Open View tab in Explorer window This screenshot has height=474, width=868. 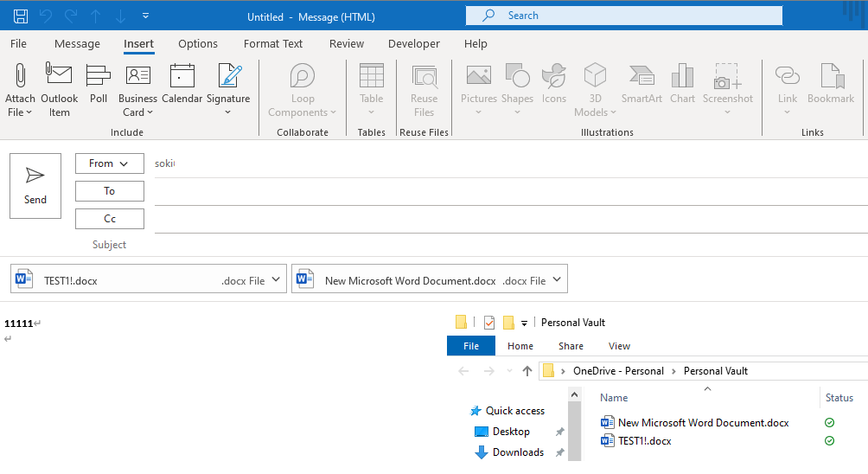pos(619,346)
